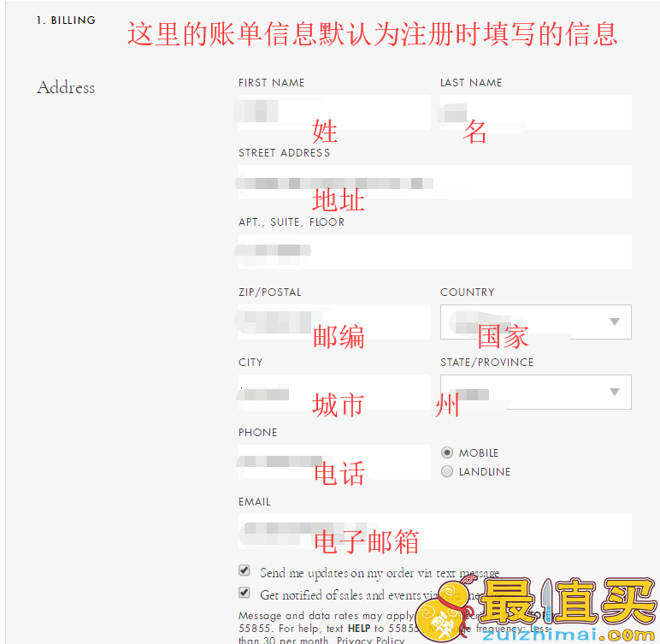The image size is (660, 644).
Task: Click the 'STREET ADDRESS' label
Action: (x=284, y=152)
